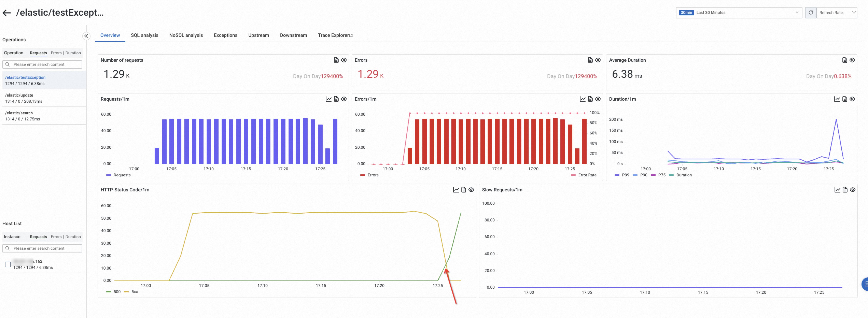Image resolution: width=868 pixels, height=318 pixels.
Task: Toggle eye icon in Slow Requests/1m panel
Action: pyautogui.click(x=852, y=190)
